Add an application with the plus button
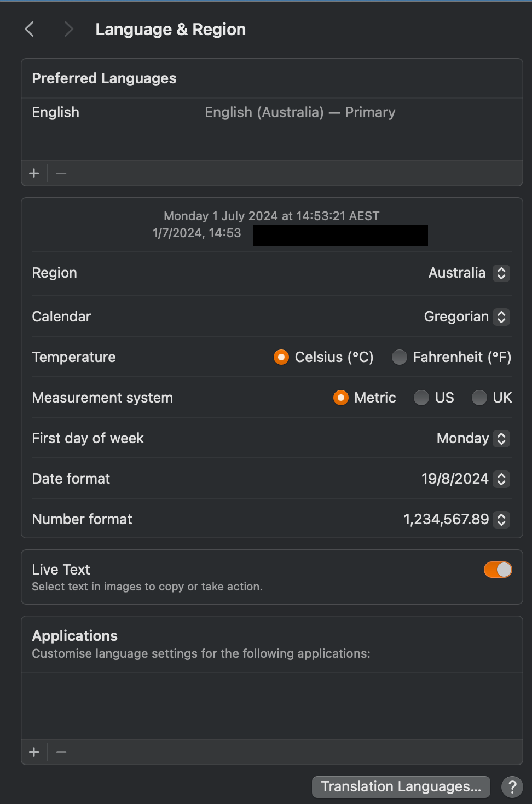The width and height of the screenshot is (532, 804). [34, 753]
